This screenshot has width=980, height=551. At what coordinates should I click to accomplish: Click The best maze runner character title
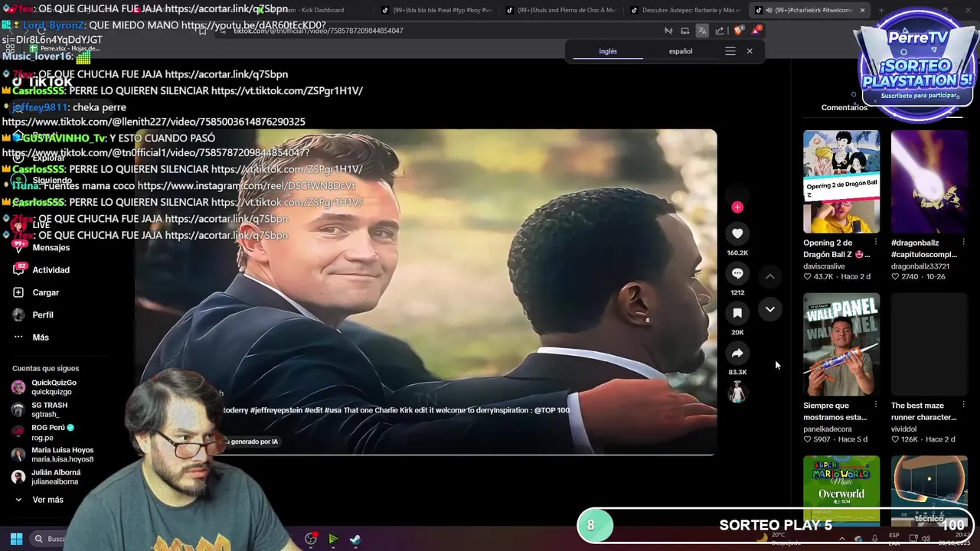[923, 412]
